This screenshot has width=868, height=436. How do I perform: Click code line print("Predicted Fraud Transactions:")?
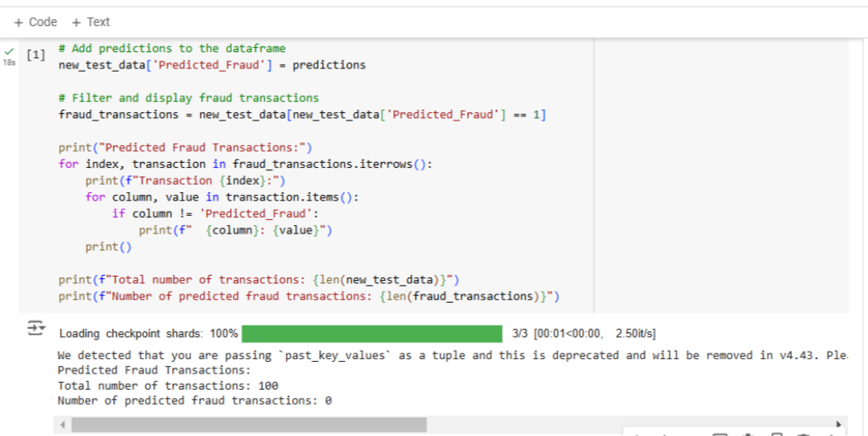tap(186, 148)
